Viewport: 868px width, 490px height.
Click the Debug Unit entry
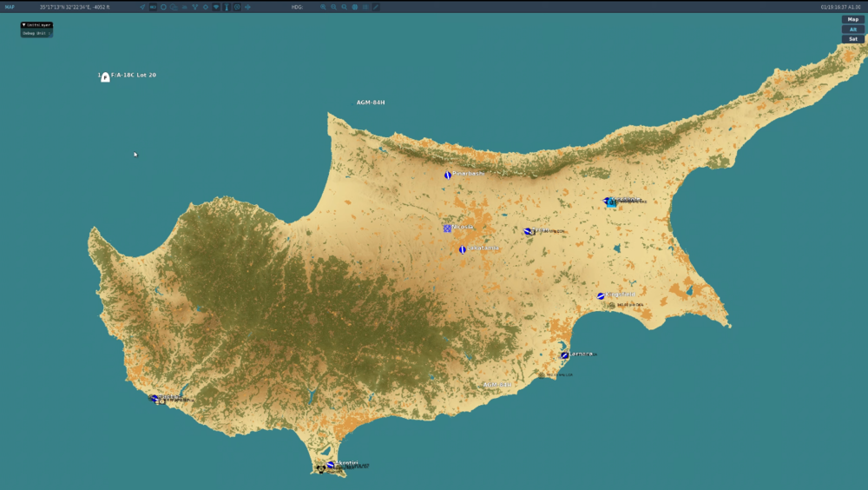(36, 33)
